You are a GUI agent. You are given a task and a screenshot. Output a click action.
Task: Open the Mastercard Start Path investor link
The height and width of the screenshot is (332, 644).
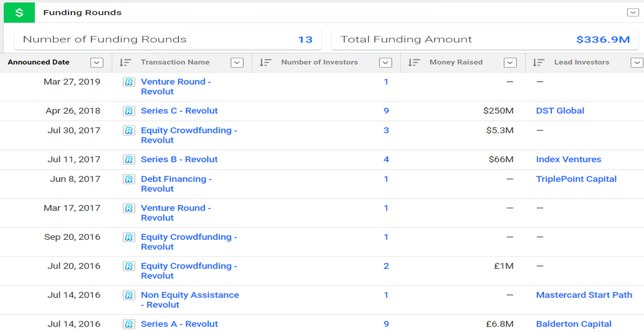[584, 295]
